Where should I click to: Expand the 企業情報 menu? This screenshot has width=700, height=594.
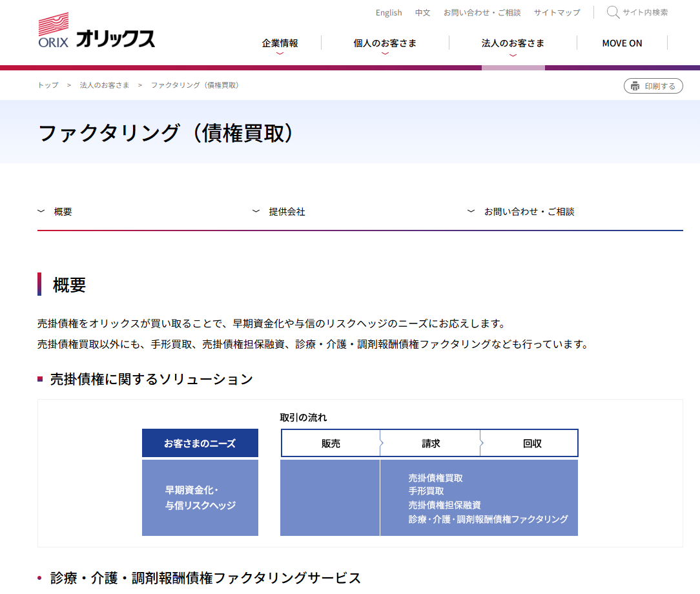280,43
